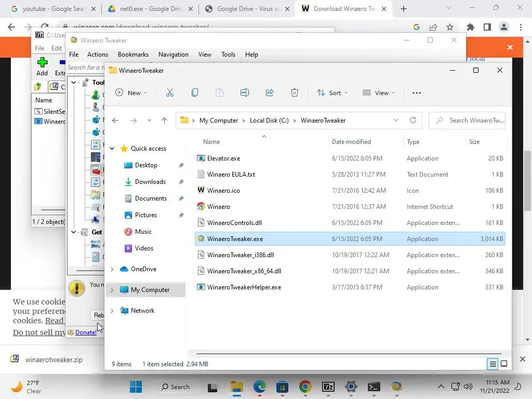Open Actions menu in Winaero Tweaker

(97, 55)
